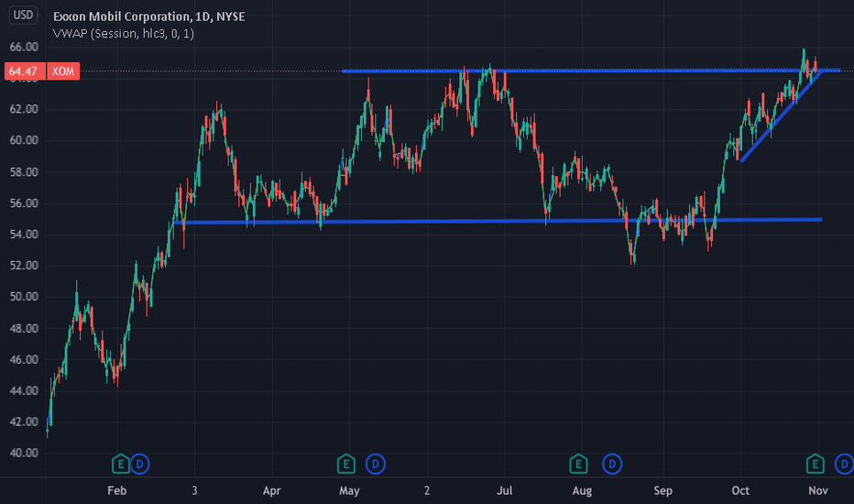
Task: Open the earnings marker near February
Action: pyautogui.click(x=121, y=465)
